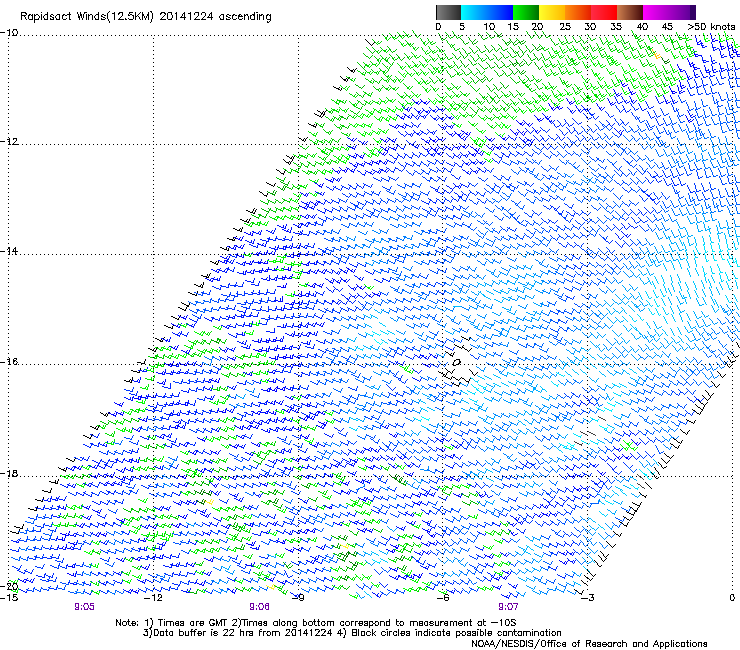740x650 pixels.
Task: Click the '35' label under the color bar
Action: point(616,27)
